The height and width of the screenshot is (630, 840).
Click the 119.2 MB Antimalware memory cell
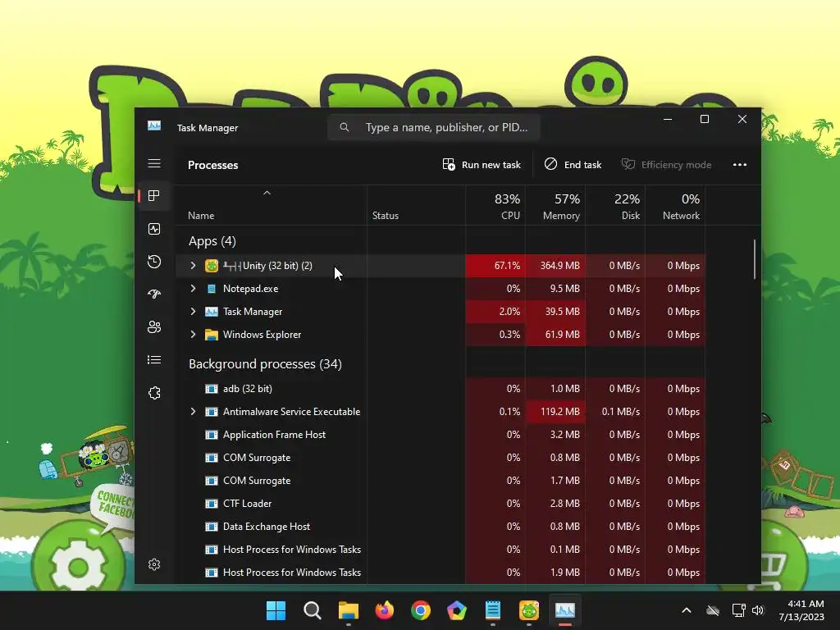click(555, 412)
